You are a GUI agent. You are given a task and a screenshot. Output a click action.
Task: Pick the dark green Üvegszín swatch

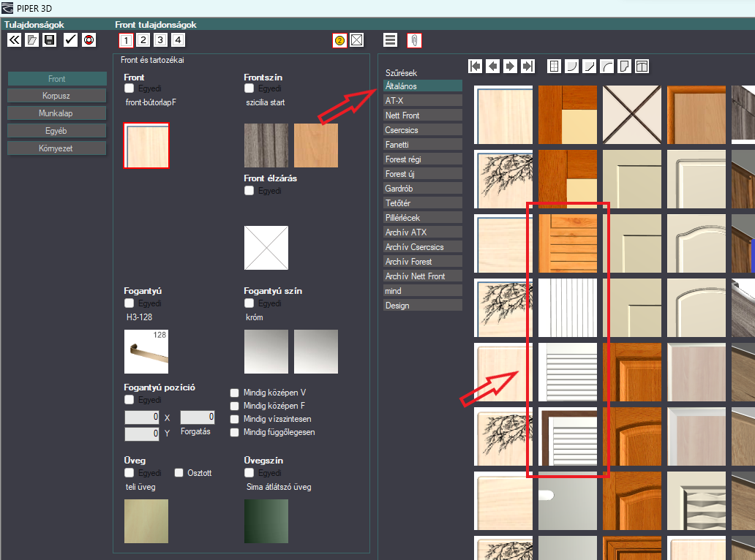(x=266, y=521)
